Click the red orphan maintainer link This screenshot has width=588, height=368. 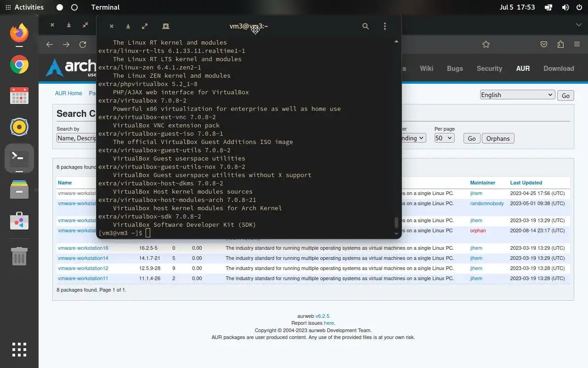pos(478,230)
